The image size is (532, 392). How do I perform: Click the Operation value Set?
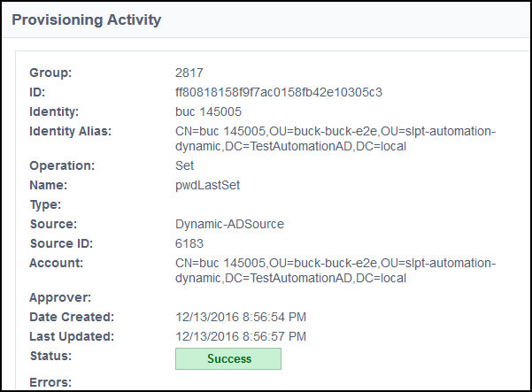point(185,165)
